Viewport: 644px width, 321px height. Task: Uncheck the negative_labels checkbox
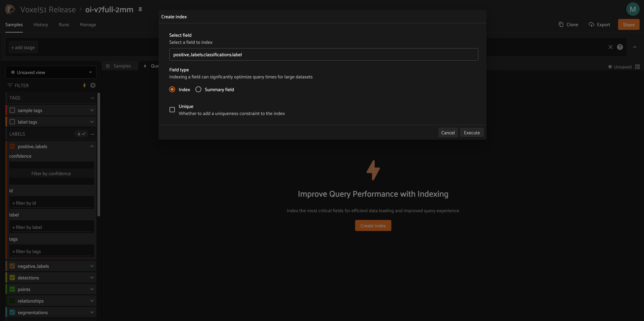tap(12, 266)
